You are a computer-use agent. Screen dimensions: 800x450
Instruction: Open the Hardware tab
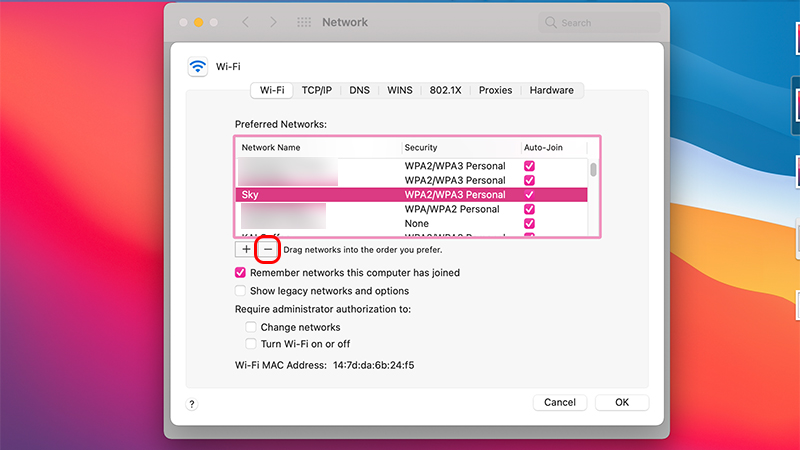point(552,90)
